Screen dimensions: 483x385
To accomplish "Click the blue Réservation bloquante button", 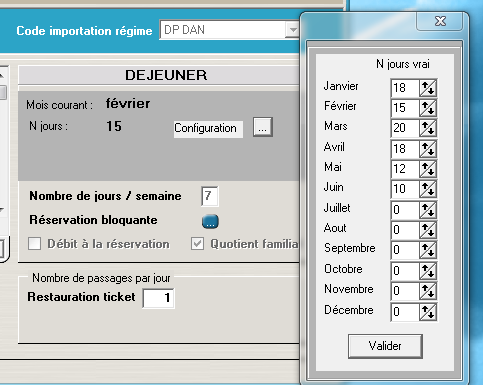I will coord(210,221).
